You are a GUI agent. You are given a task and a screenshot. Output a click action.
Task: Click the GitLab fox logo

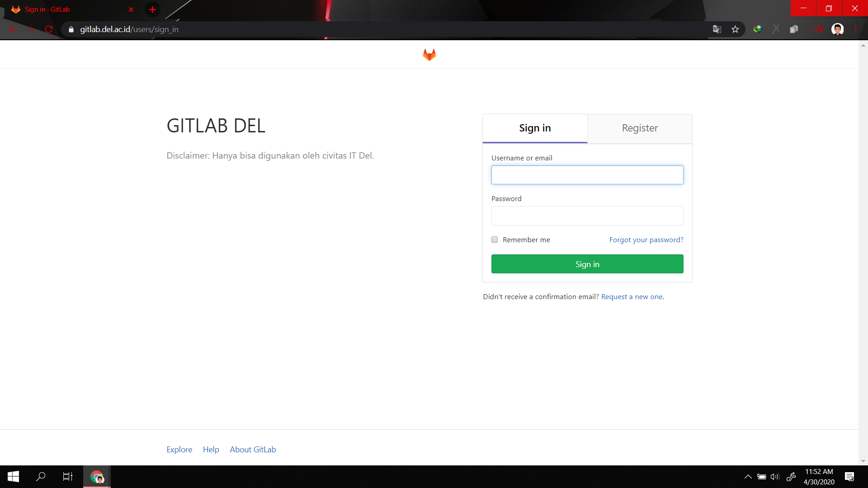[429, 54]
